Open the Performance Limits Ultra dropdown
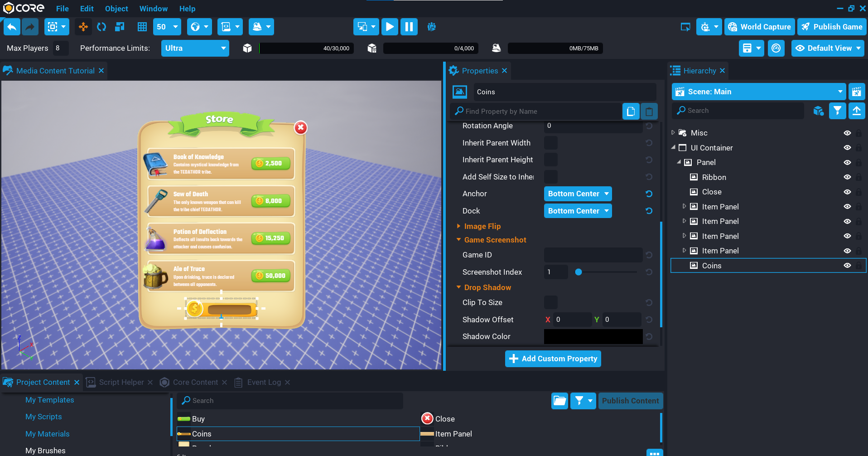The width and height of the screenshot is (868, 456). click(x=195, y=48)
